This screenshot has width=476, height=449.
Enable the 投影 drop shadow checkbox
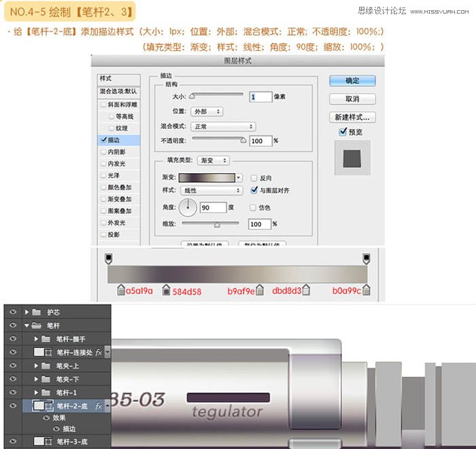(x=103, y=234)
